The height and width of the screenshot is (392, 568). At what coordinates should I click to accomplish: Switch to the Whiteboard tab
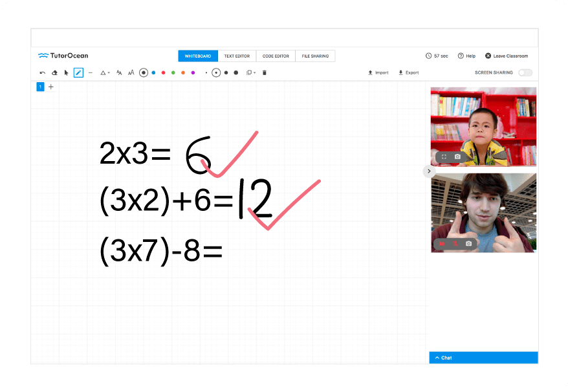tap(198, 56)
